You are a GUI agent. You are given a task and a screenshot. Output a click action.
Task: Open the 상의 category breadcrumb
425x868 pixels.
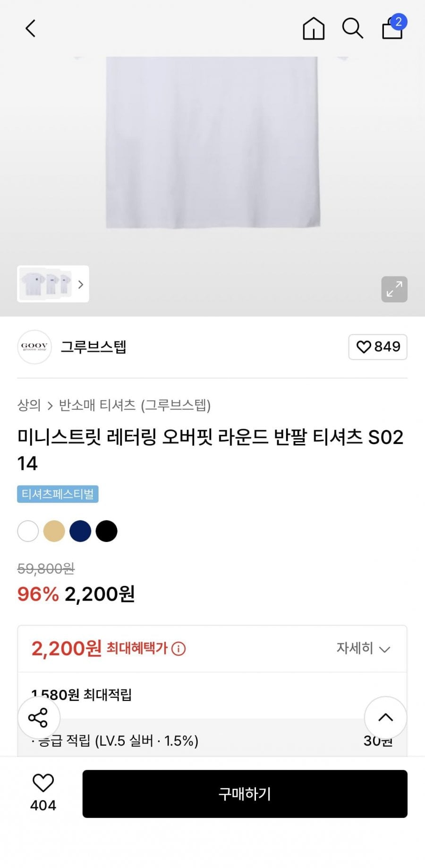(x=29, y=405)
